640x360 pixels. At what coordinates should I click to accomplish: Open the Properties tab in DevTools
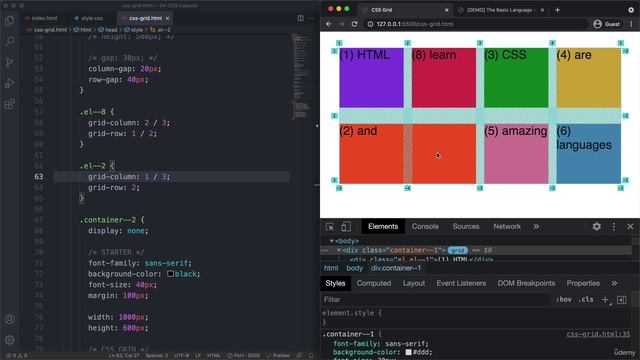pos(583,283)
